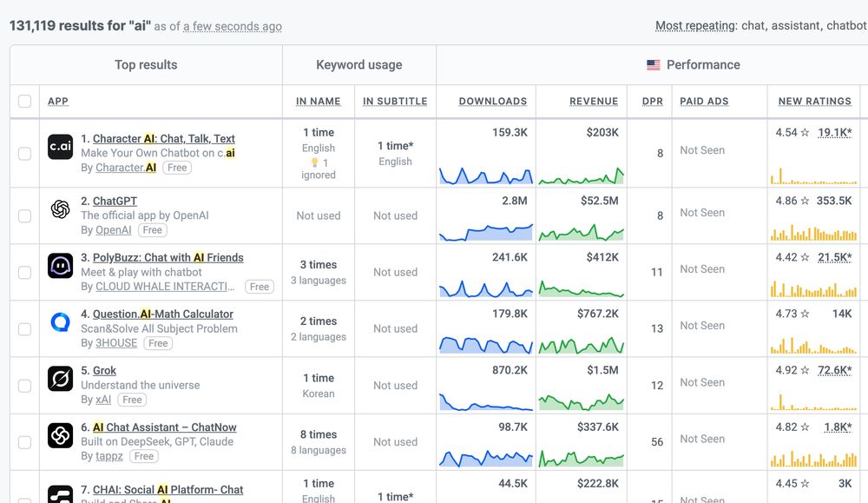Sort by the REVENUE column
868x503 pixels.
(x=594, y=102)
